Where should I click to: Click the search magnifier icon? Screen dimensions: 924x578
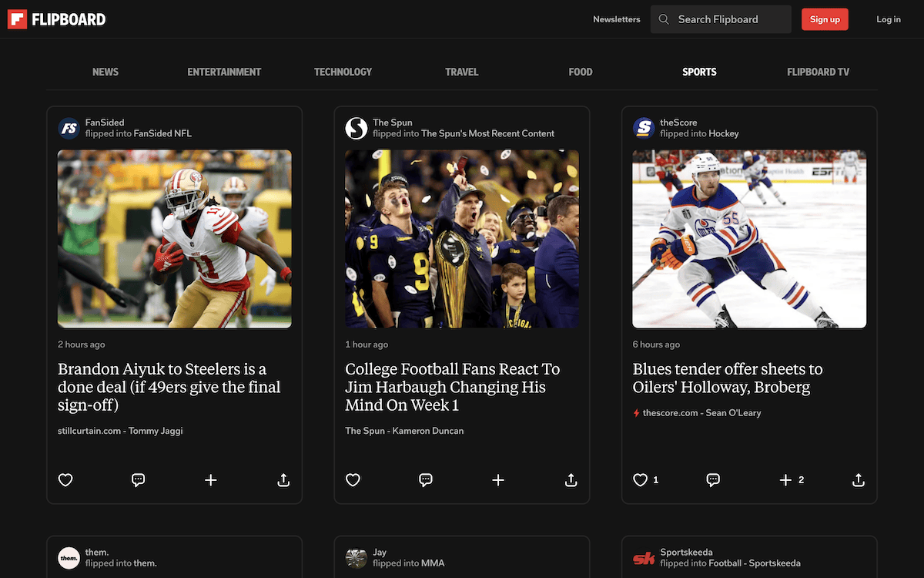pos(664,19)
